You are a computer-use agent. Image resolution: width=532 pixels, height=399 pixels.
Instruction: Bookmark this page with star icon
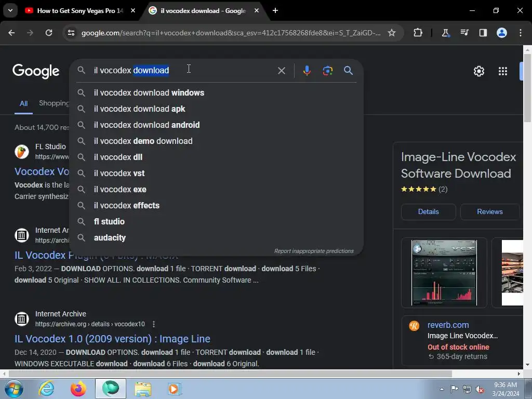pos(392,33)
